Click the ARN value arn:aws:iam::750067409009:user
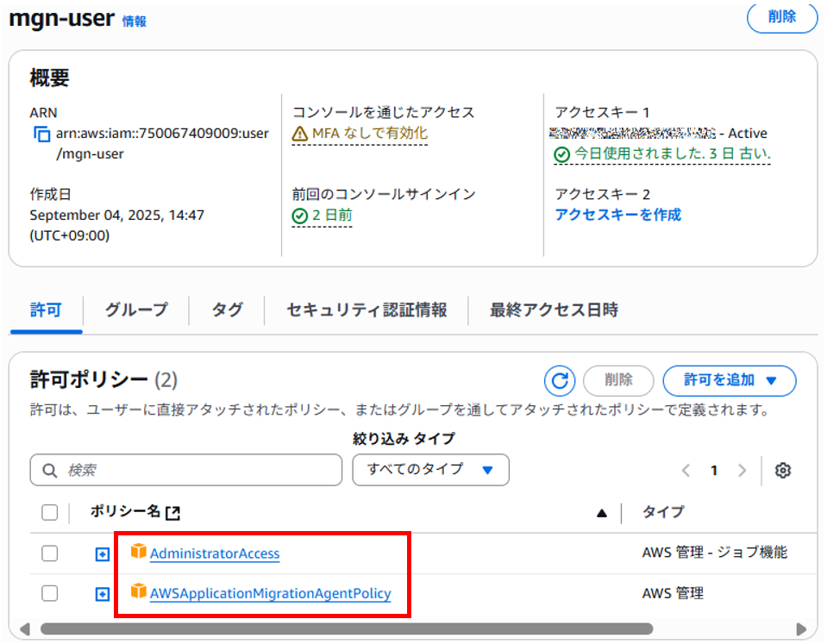The width and height of the screenshot is (827, 644). tap(162, 134)
